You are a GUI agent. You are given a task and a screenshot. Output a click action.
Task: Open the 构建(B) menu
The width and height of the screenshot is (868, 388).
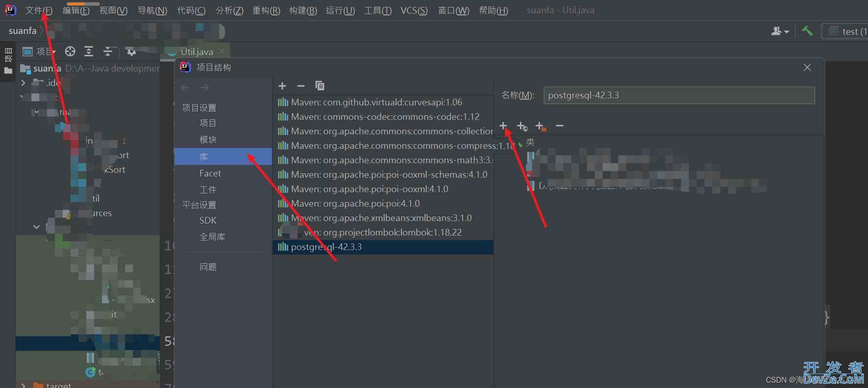click(x=303, y=10)
